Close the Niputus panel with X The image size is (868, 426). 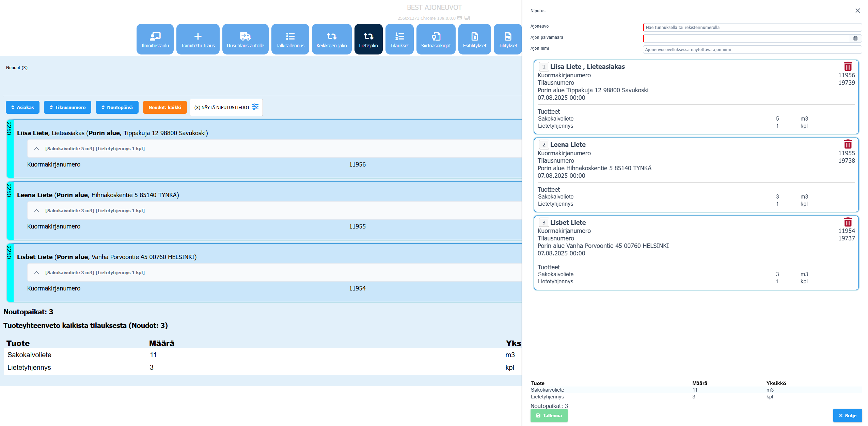[x=857, y=11]
